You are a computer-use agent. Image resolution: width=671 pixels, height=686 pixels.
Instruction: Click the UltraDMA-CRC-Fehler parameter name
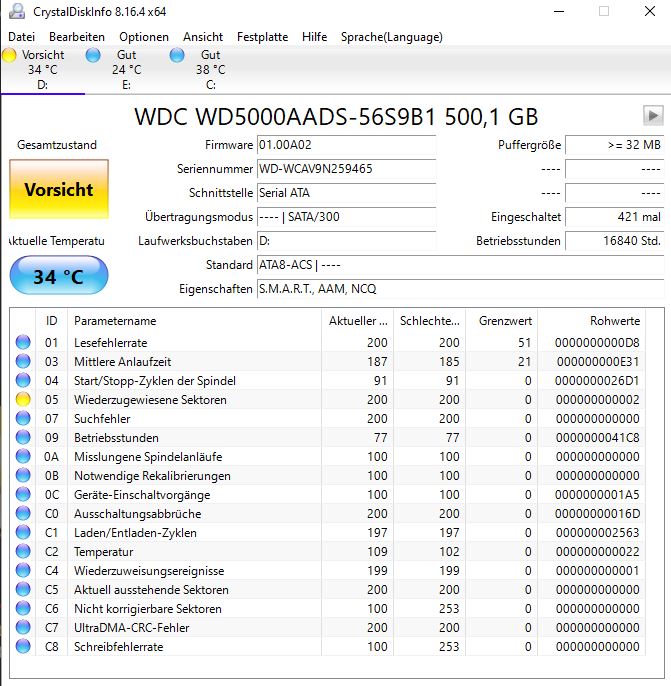pos(132,628)
